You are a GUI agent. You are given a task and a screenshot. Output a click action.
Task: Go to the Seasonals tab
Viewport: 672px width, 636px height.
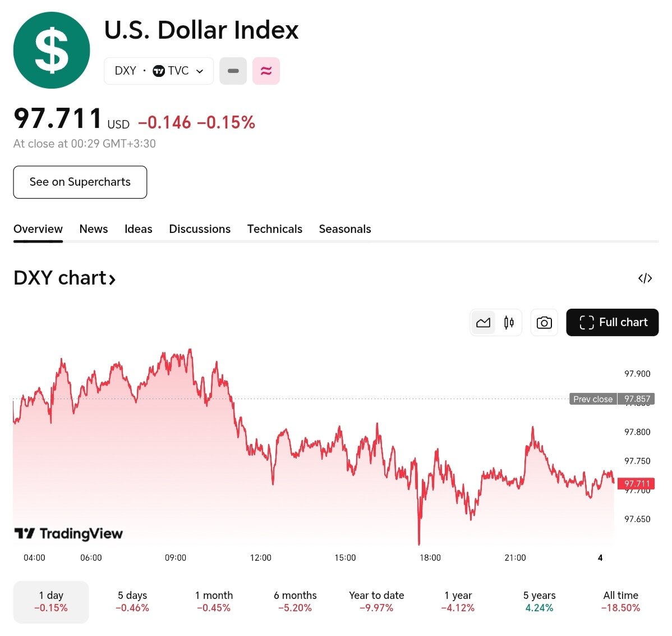[x=345, y=229]
